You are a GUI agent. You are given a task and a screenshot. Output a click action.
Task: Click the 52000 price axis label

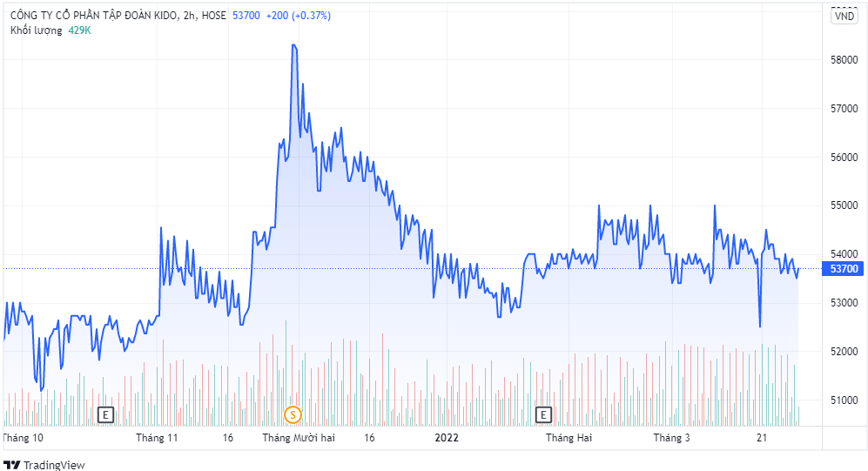(844, 352)
